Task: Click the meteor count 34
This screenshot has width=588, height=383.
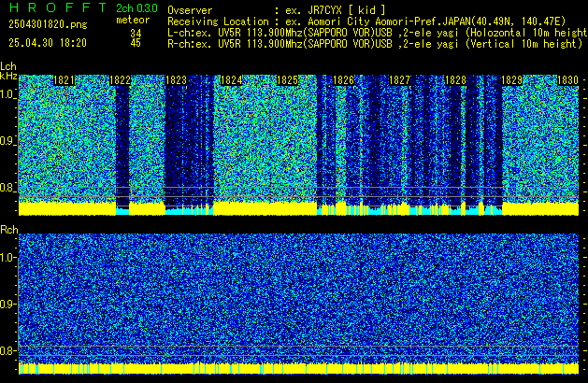Action: tap(136, 34)
